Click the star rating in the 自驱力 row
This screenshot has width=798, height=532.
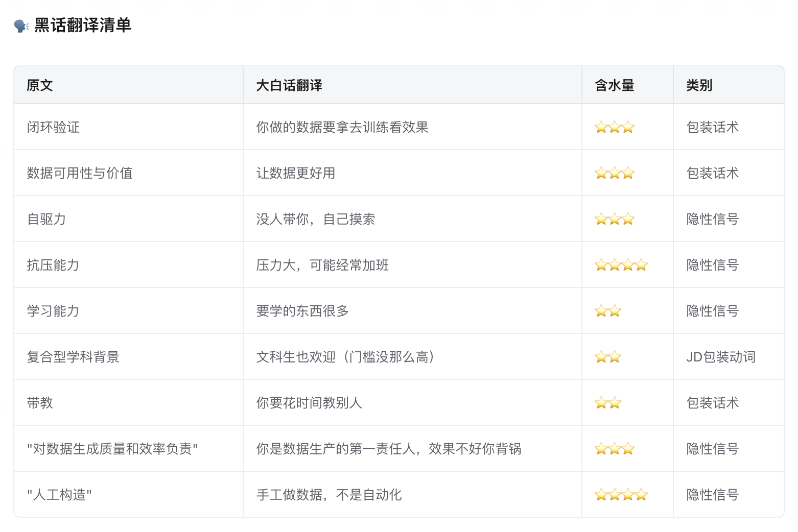[614, 219]
